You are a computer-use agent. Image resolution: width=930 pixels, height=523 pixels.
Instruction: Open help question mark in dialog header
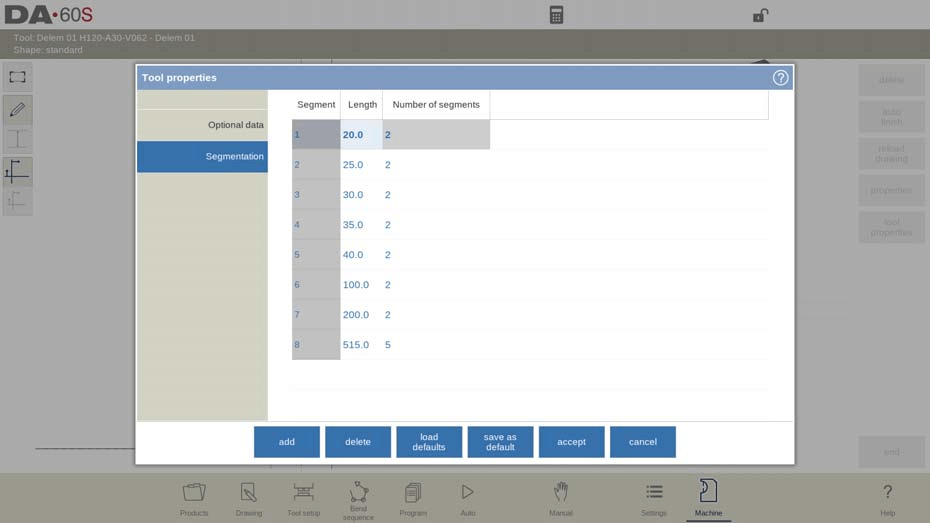tap(780, 78)
